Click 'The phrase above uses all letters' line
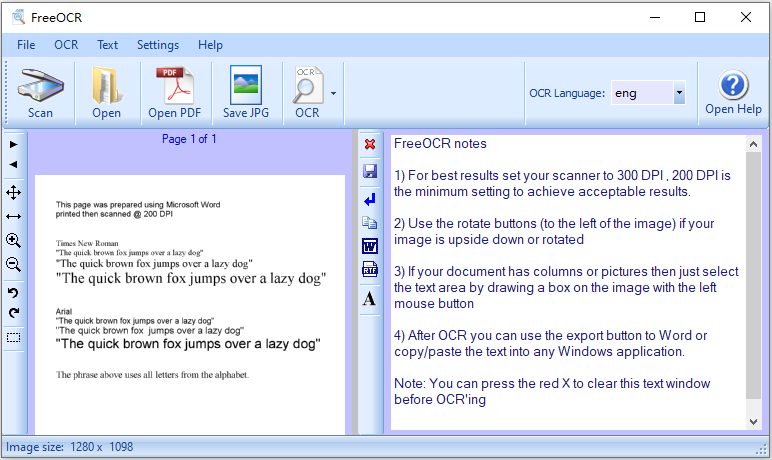Viewport: 772px width, 460px height. [x=152, y=375]
